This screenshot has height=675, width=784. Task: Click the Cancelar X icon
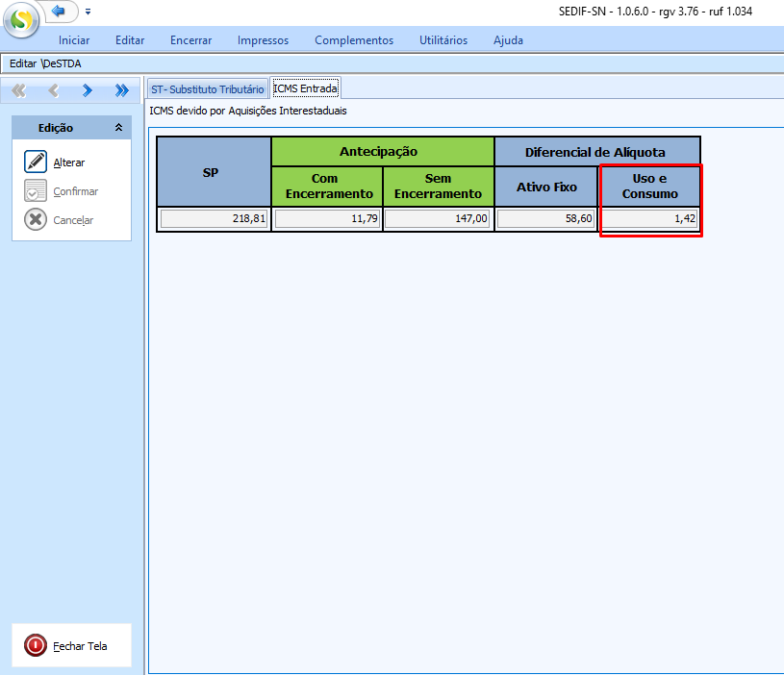36,219
